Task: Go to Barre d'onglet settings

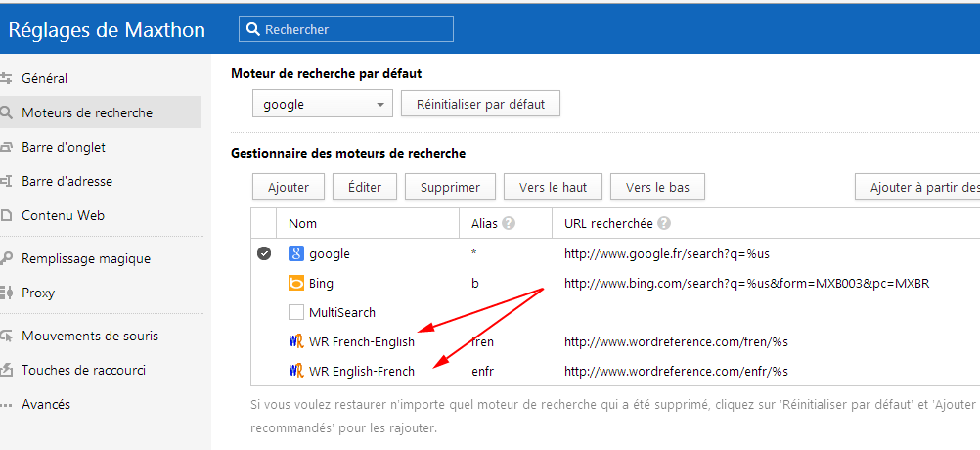Action: pyautogui.click(x=64, y=148)
